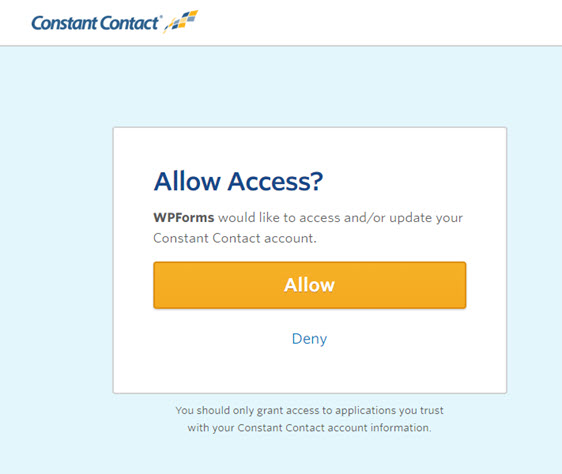Click the word 'Access' in the heading
The height and width of the screenshot is (474, 562).
pyautogui.click(x=267, y=181)
